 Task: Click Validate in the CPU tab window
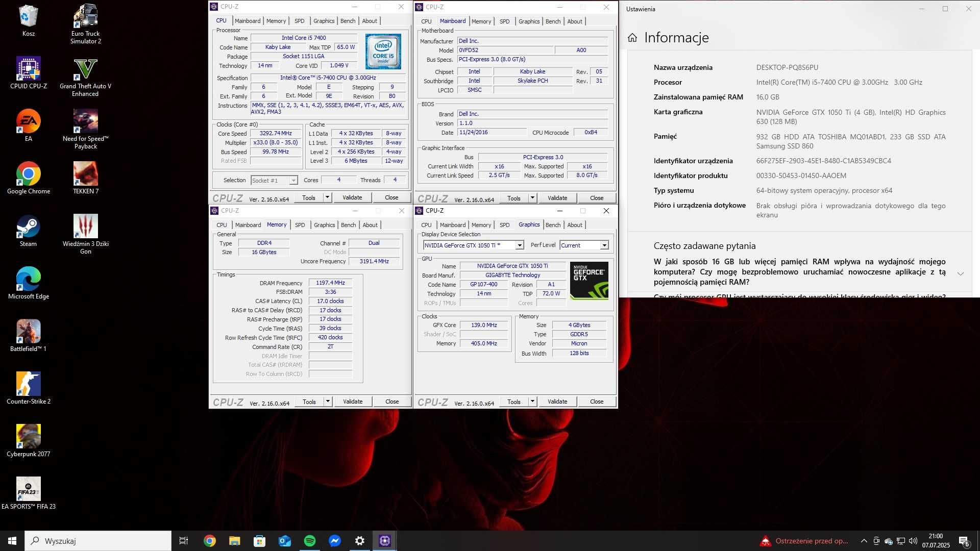(352, 197)
